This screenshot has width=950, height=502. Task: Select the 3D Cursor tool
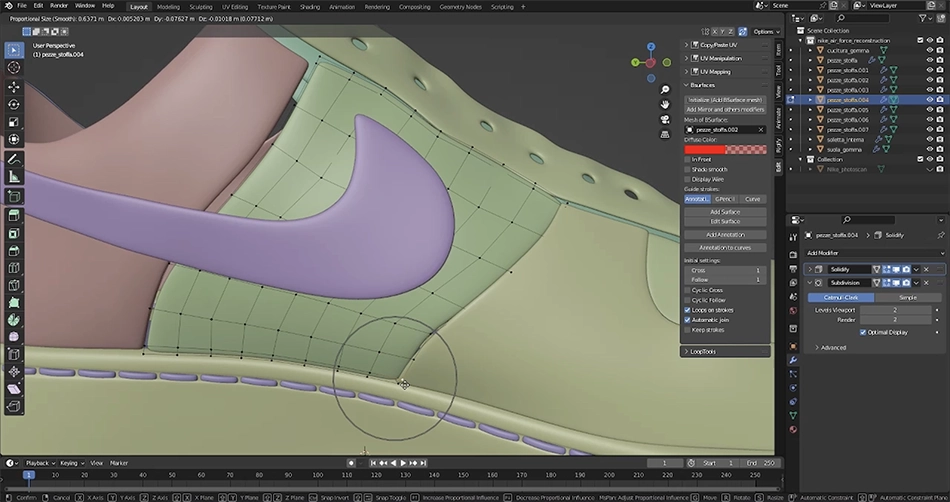[x=14, y=67]
